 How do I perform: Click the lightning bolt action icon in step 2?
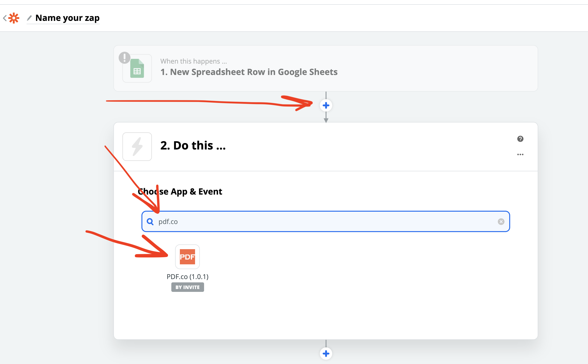137,147
